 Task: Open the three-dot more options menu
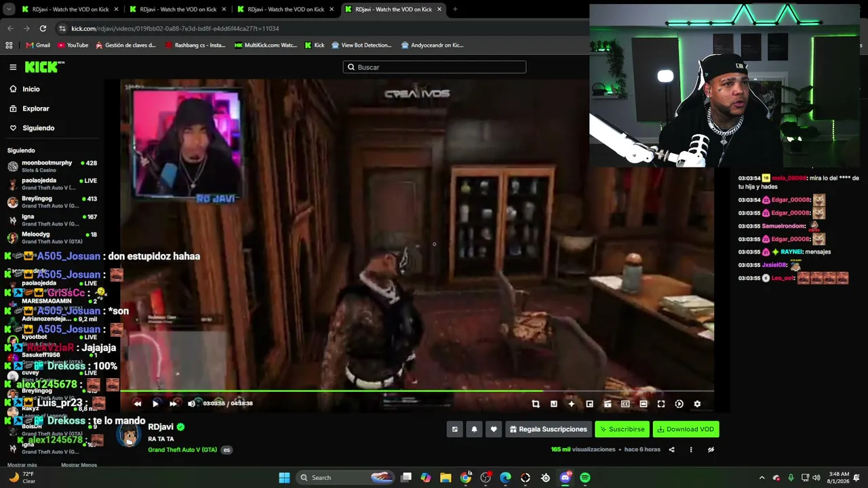pos(691,449)
